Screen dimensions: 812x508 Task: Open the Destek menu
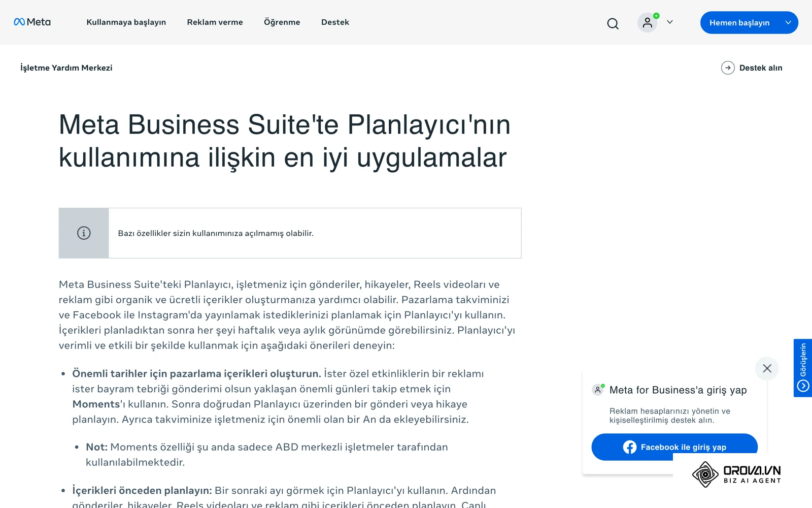[x=335, y=22]
